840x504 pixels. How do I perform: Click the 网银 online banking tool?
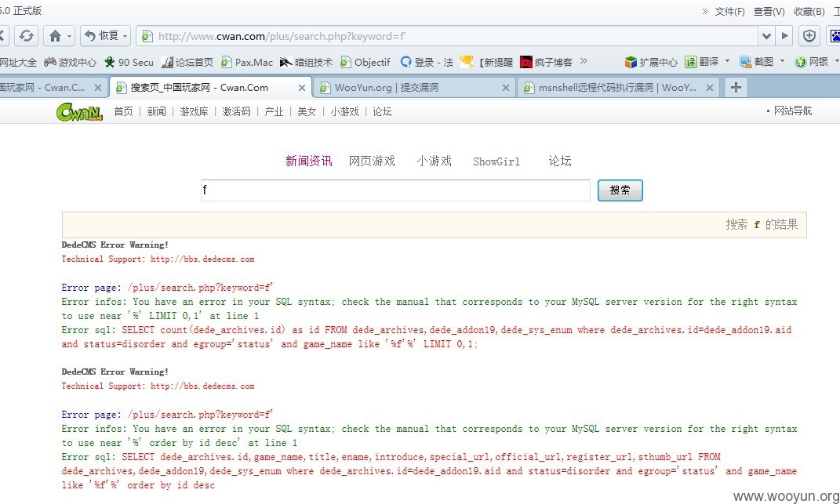[811, 62]
